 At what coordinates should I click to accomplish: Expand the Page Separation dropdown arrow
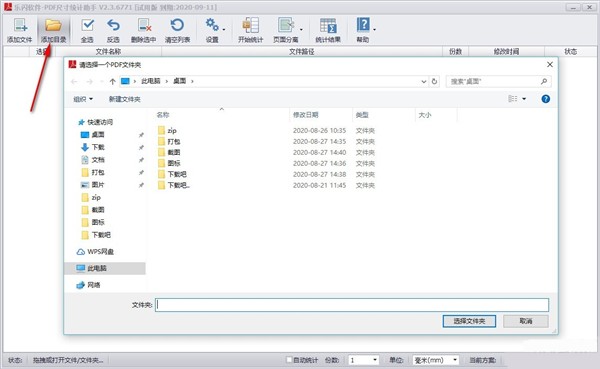click(301, 29)
